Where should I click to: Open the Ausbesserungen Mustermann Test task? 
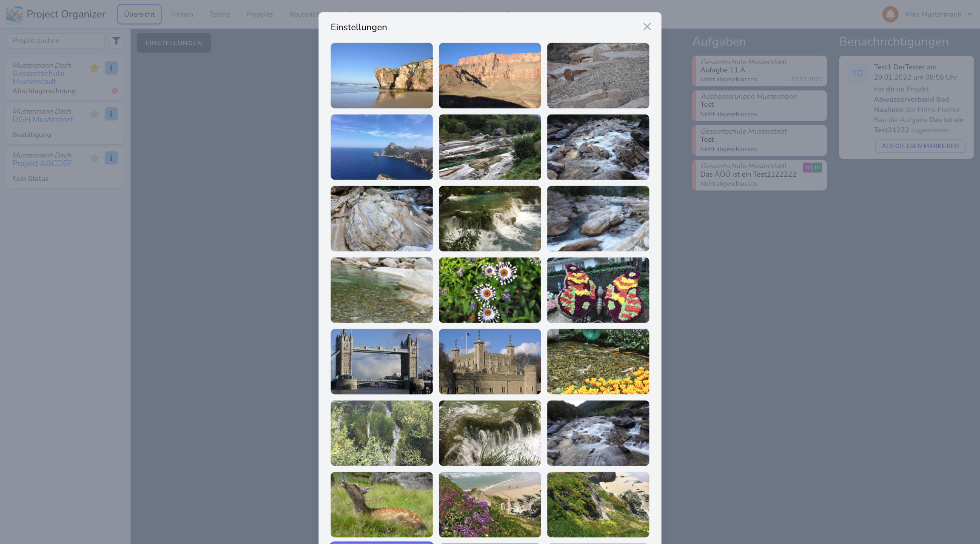760,106
